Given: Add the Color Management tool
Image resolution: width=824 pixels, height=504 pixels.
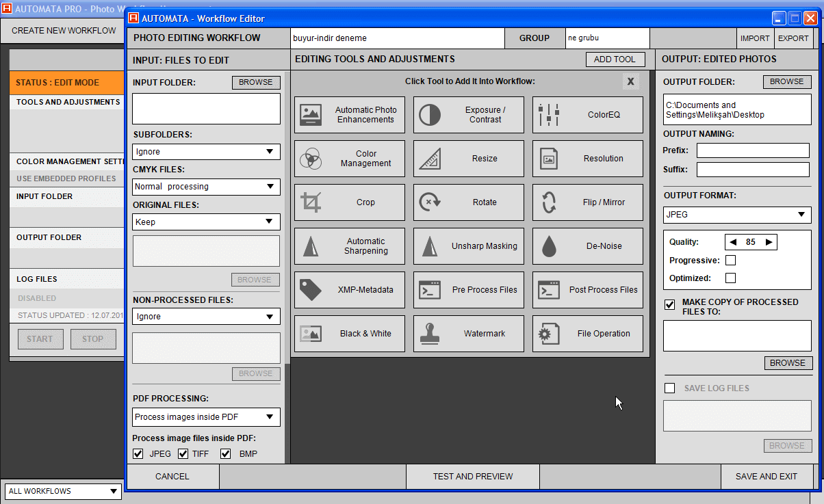Looking at the screenshot, I should [350, 159].
